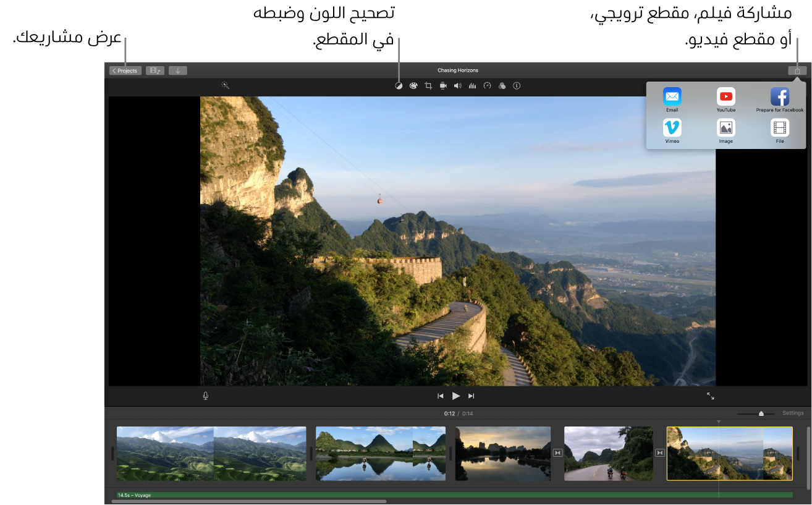The height and width of the screenshot is (505, 812).
Task: Select the Cropping tool
Action: (x=428, y=85)
